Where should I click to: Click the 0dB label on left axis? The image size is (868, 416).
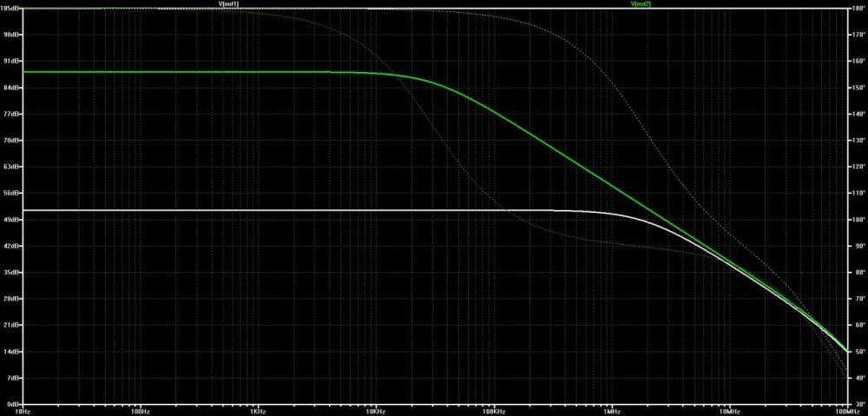(x=14, y=405)
